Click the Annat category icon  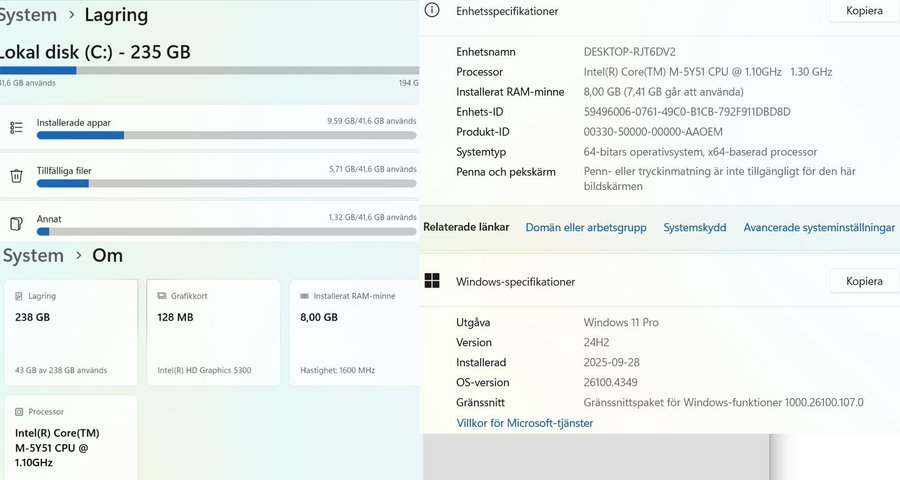click(x=16, y=223)
